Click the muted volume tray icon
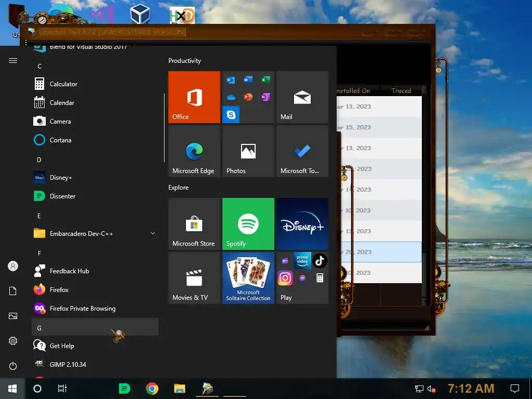The height and width of the screenshot is (399, 532). point(432,389)
